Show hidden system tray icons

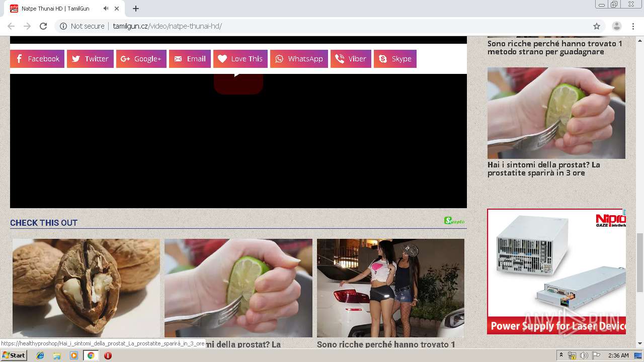(x=561, y=355)
